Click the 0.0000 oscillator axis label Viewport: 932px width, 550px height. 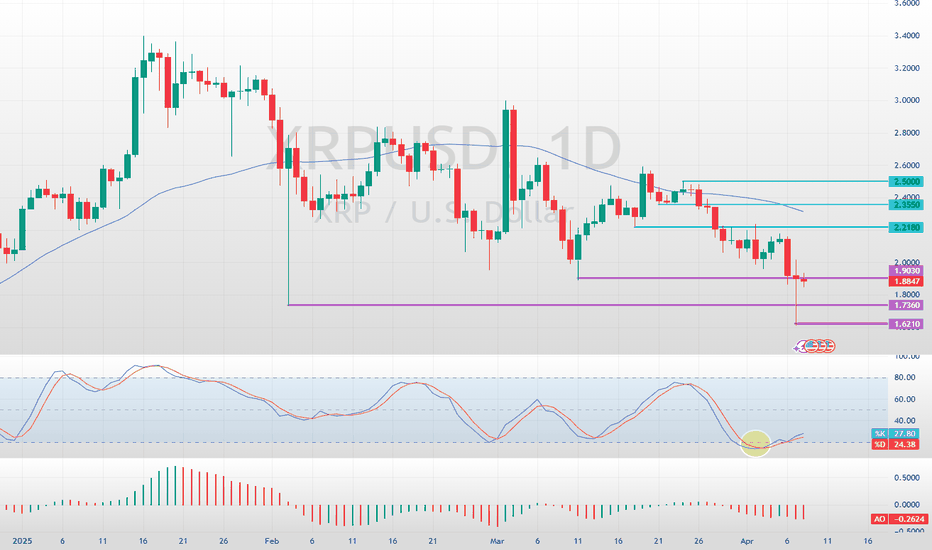coord(907,505)
